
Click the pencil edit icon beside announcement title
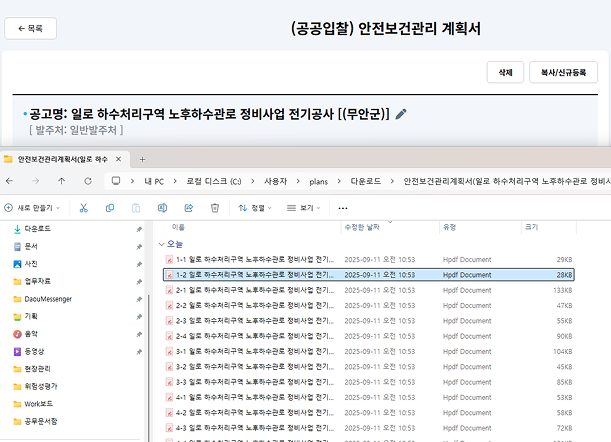click(x=401, y=115)
